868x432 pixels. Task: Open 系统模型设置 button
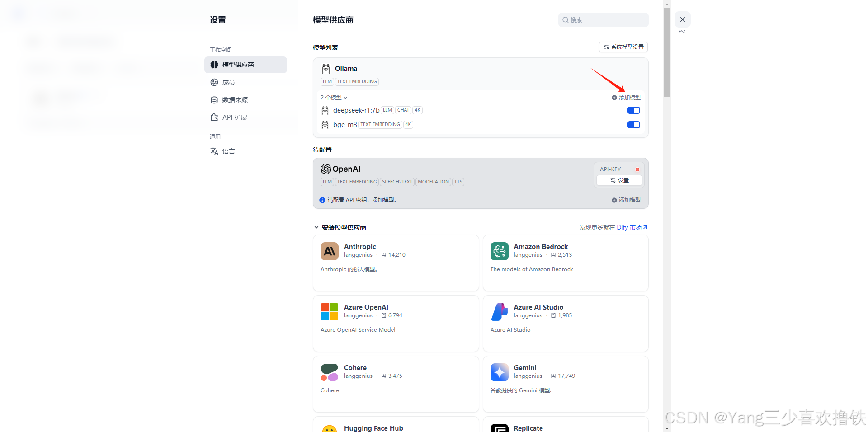click(x=623, y=47)
